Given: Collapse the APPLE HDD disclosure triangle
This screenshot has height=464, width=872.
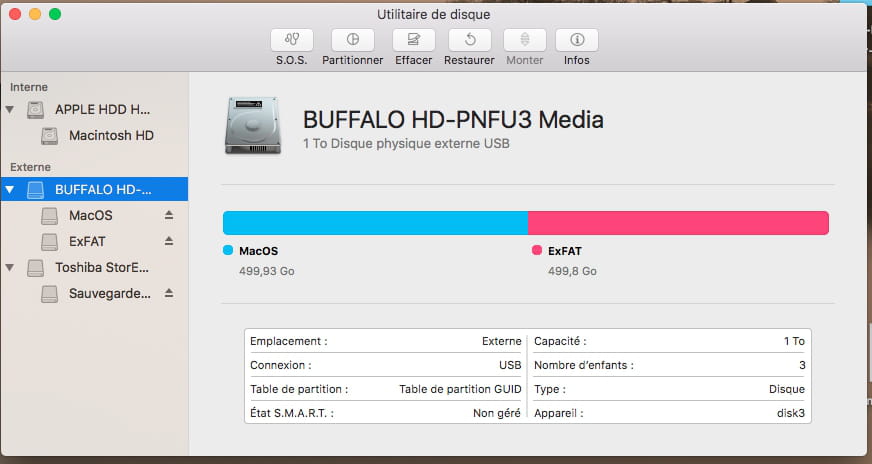Looking at the screenshot, I should (x=9, y=110).
